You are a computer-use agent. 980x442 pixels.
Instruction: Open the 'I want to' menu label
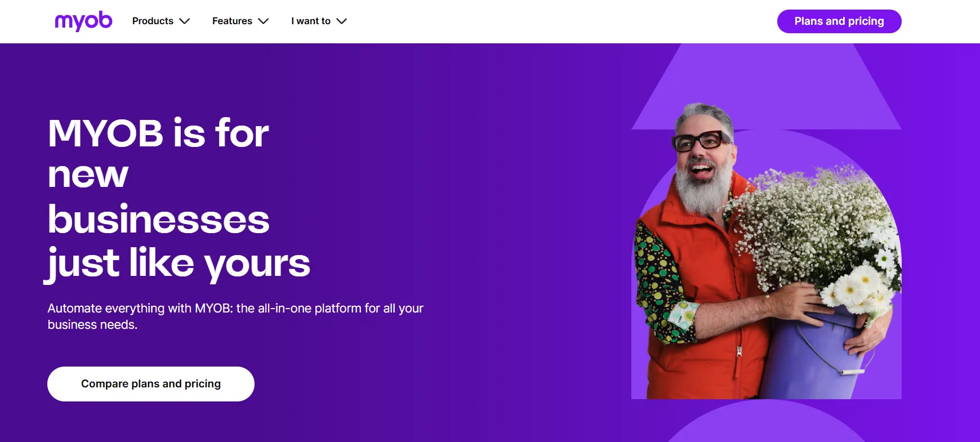[x=311, y=21]
